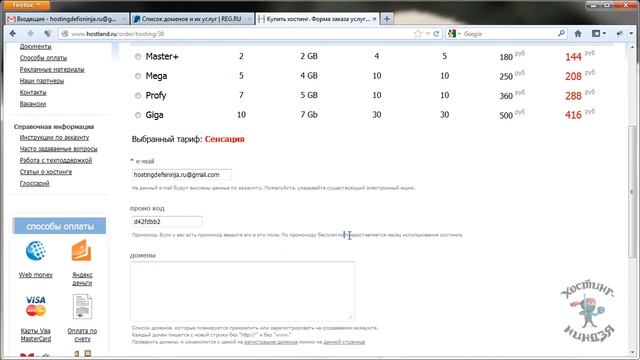
Task: Select the Giga tariff radio button
Action: [x=138, y=115]
